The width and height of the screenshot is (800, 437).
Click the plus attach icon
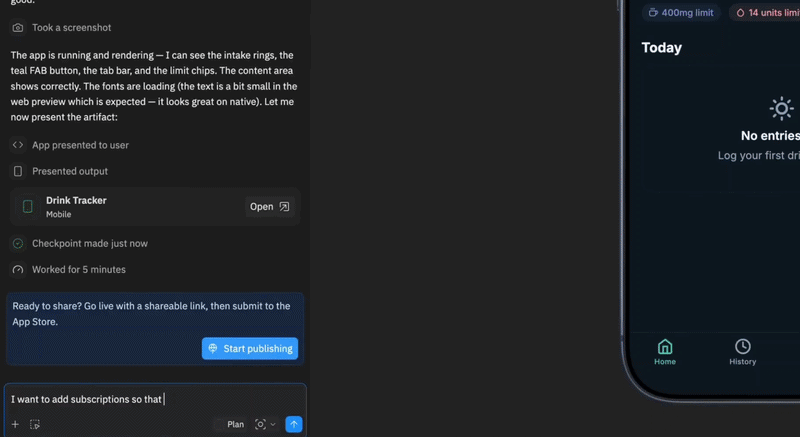(x=15, y=424)
